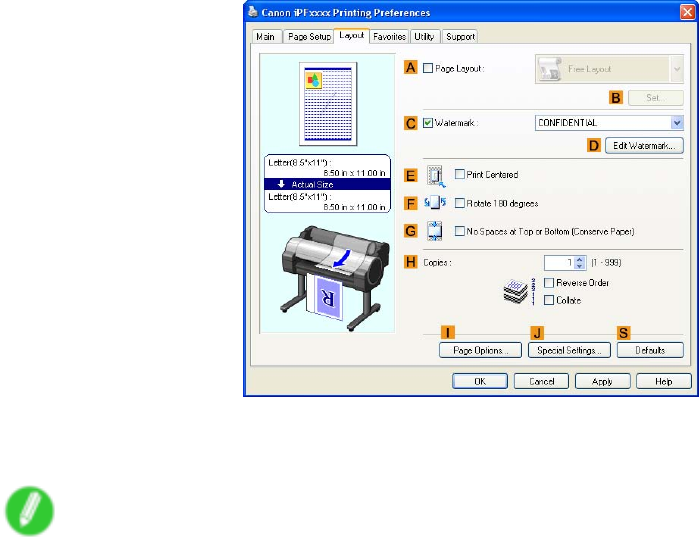Click the stacked pages collate icon

[519, 291]
